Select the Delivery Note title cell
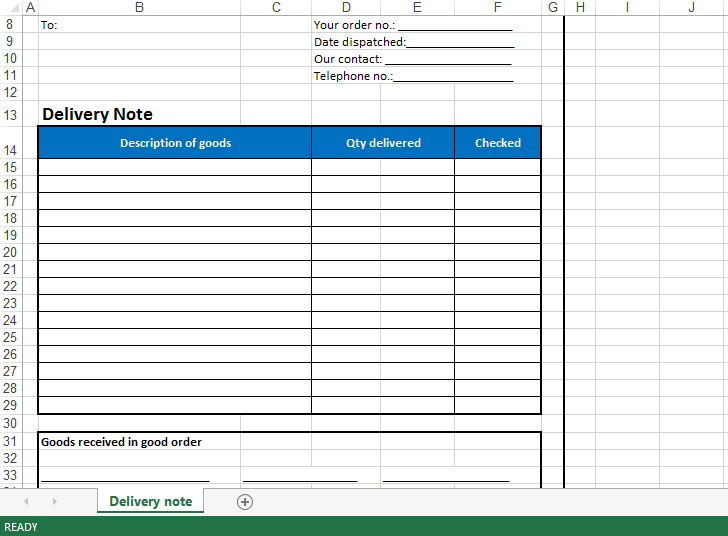Screen dimensions: 728x536 98,115
